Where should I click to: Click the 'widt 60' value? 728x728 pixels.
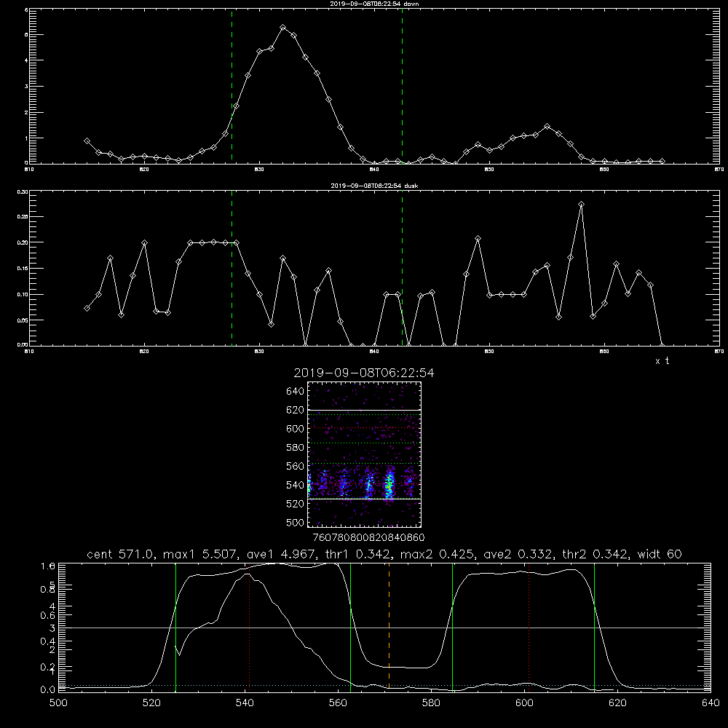[660, 554]
